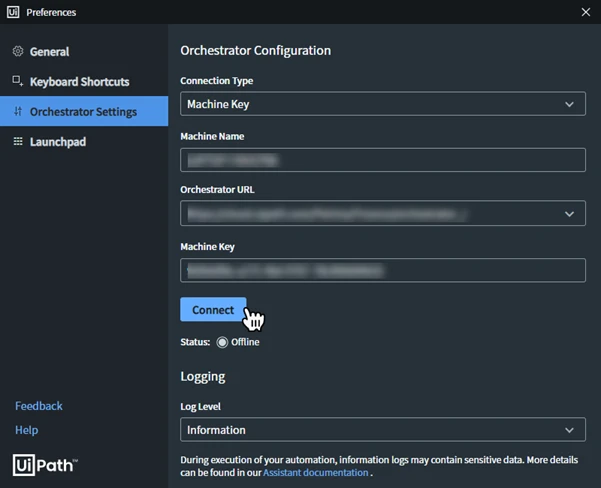The width and height of the screenshot is (601, 488).
Task: Expand the Orchestrator URL dropdown arrow
Action: click(569, 214)
